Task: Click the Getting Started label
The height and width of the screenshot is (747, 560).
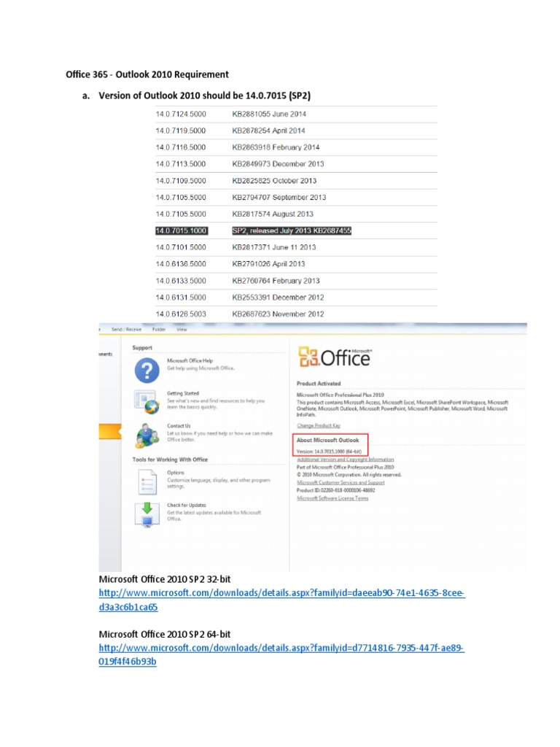Action: (x=183, y=393)
